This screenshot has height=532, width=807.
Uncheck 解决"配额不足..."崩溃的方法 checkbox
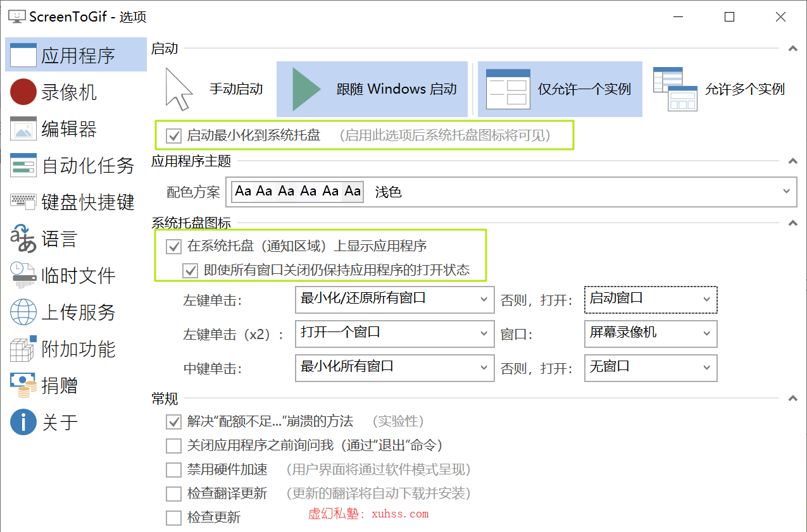click(173, 421)
